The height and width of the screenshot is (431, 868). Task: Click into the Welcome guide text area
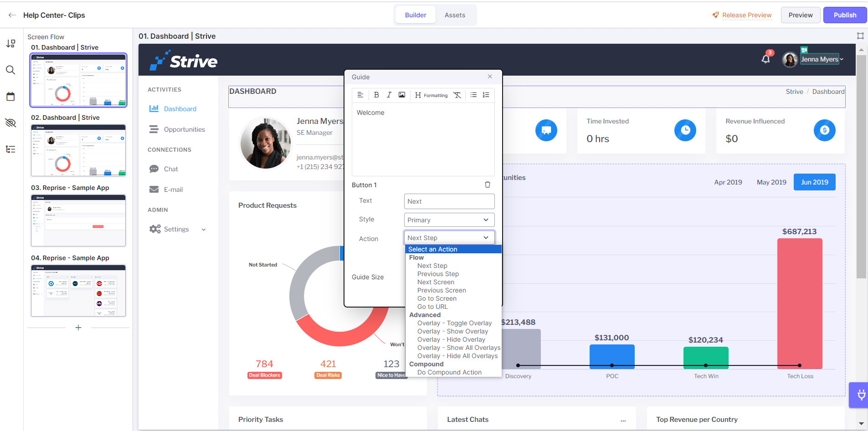[423, 139]
